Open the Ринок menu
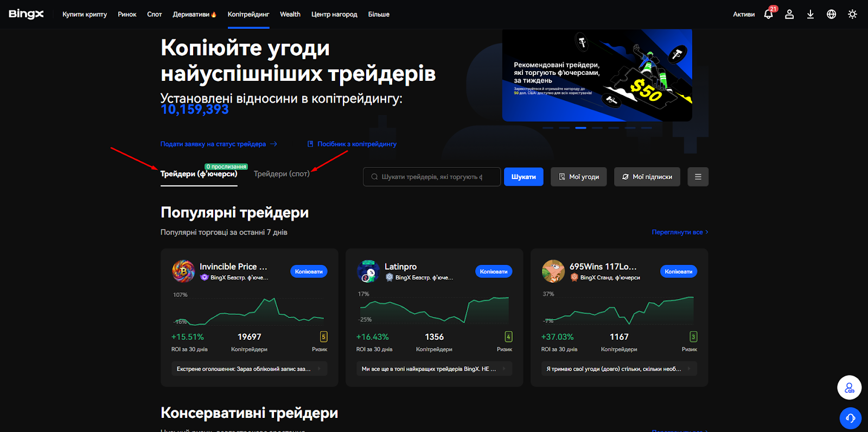This screenshot has width=868, height=432. pos(127,14)
